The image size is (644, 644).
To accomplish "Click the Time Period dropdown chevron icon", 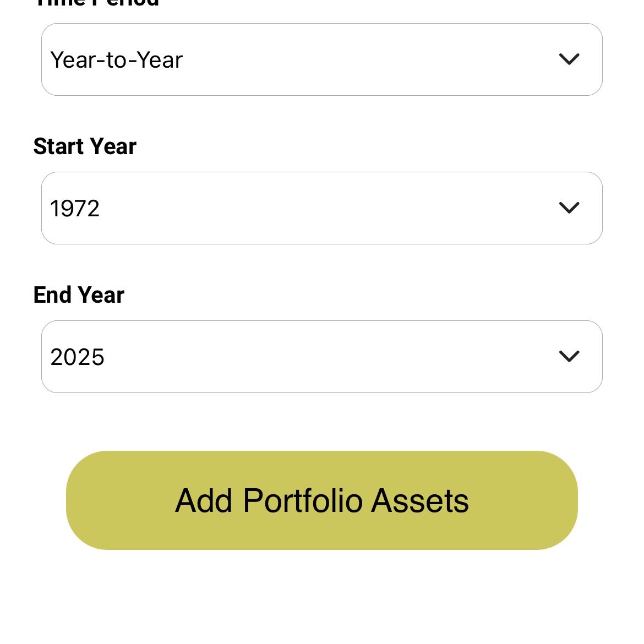I will [x=569, y=59].
